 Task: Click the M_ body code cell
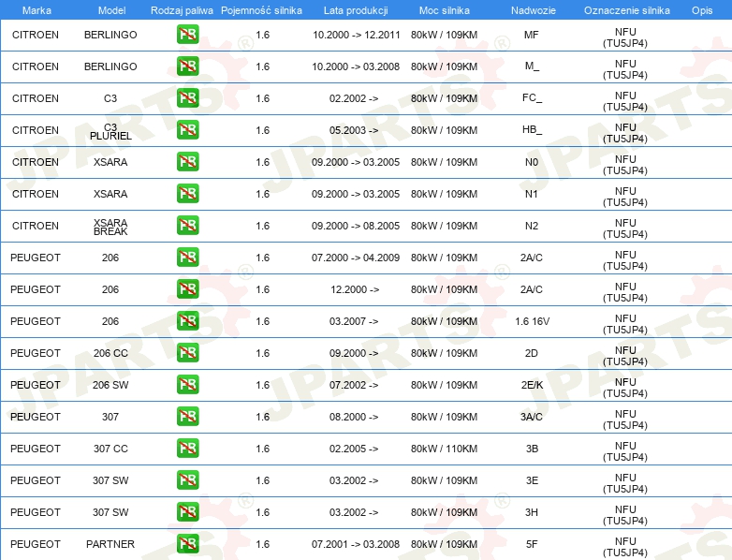tap(532, 66)
